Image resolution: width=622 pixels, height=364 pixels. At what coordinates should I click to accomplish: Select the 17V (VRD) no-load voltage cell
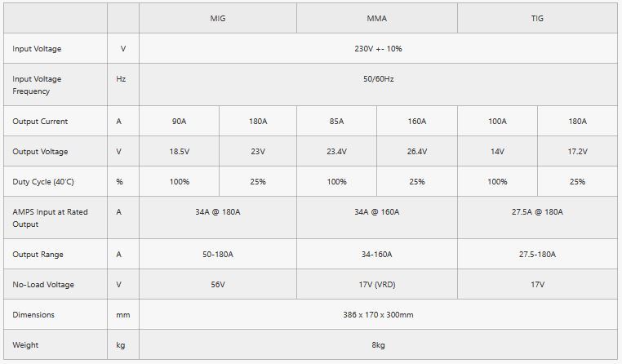377,284
